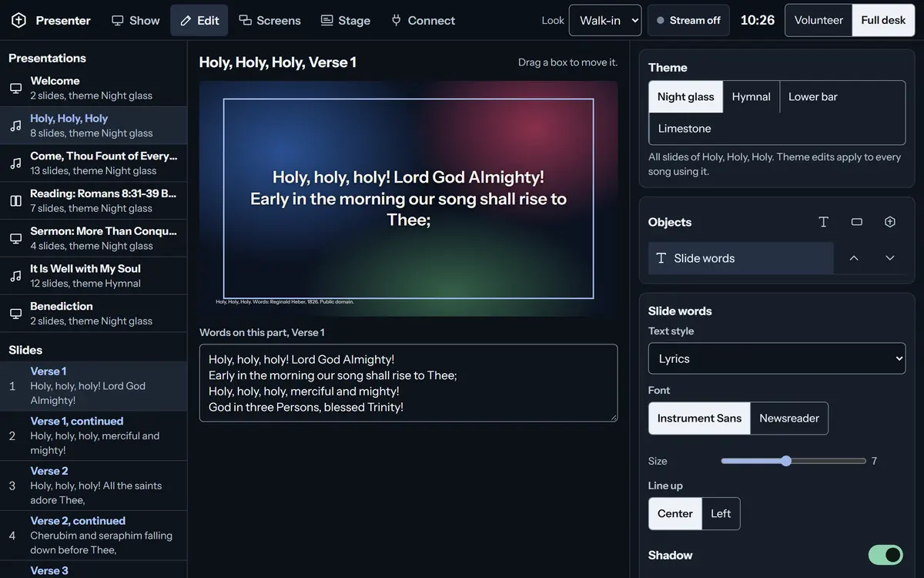Select the Edit tab
924x578 pixels.
(x=199, y=21)
